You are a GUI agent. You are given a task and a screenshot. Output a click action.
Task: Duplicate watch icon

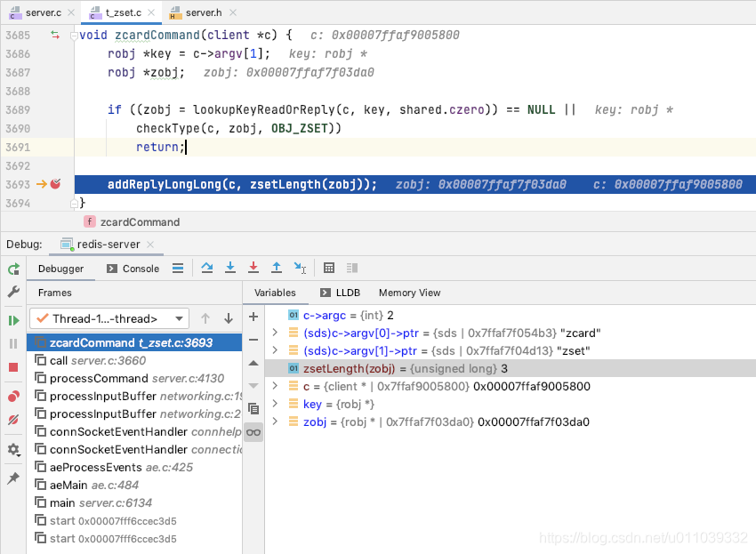(x=253, y=409)
